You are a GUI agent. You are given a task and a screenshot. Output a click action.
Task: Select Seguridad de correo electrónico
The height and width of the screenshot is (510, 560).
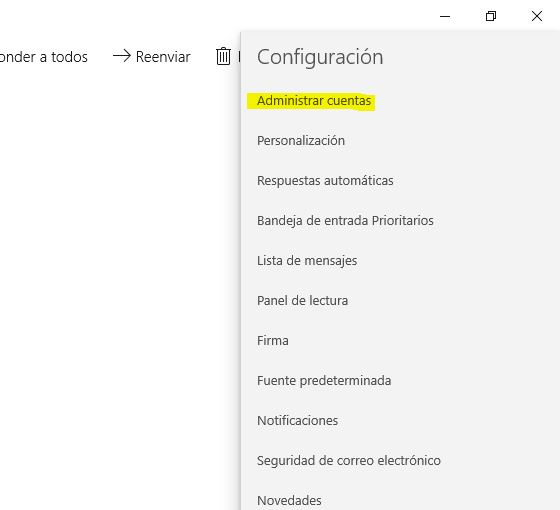click(x=349, y=461)
